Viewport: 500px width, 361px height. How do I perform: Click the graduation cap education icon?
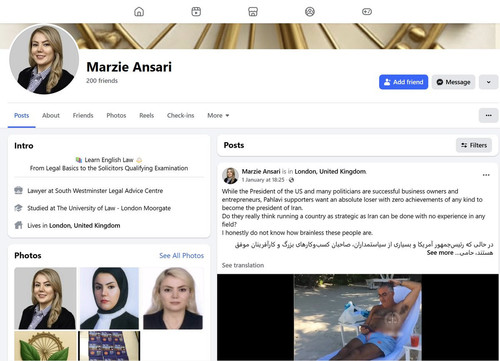tap(18, 208)
